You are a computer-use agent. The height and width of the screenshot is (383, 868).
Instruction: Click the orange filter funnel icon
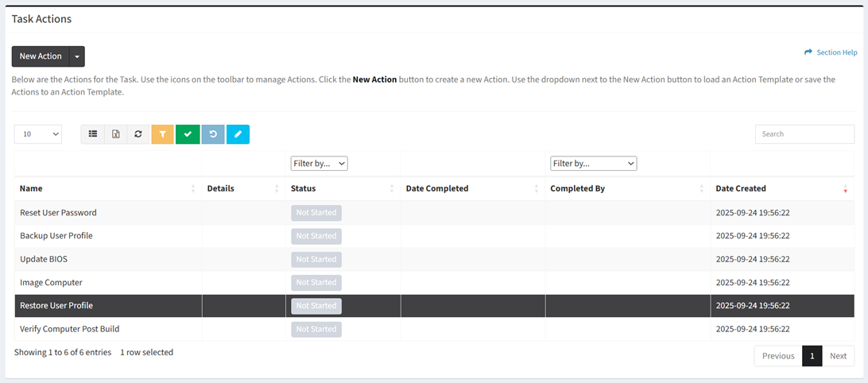coord(162,134)
